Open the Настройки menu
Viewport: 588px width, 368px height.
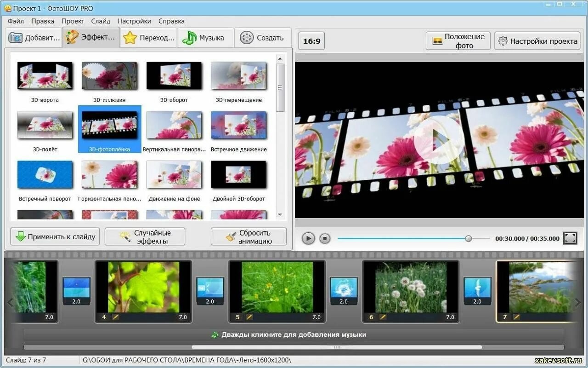[134, 21]
